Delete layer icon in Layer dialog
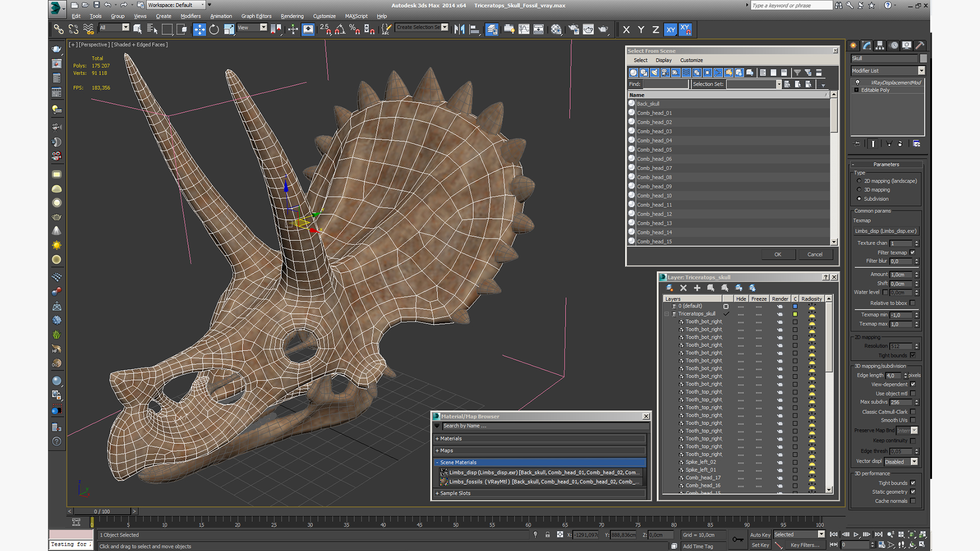This screenshot has height=551, width=980. 683,288
